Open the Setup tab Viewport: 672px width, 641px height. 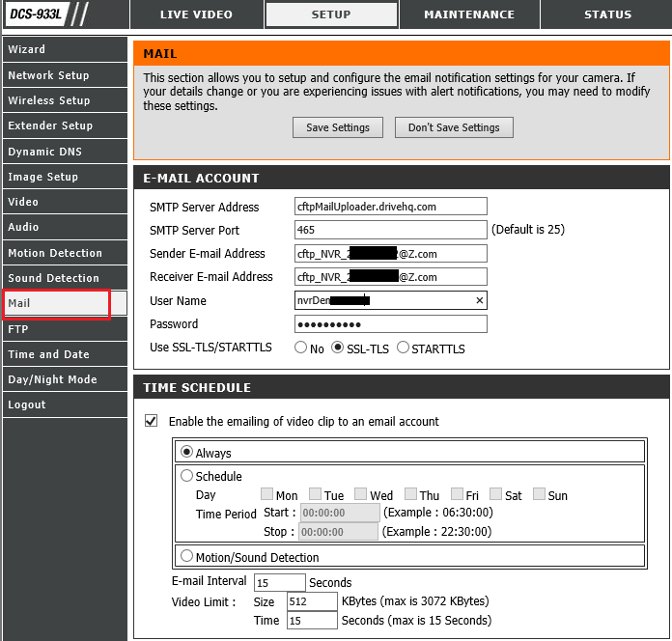coord(331,14)
